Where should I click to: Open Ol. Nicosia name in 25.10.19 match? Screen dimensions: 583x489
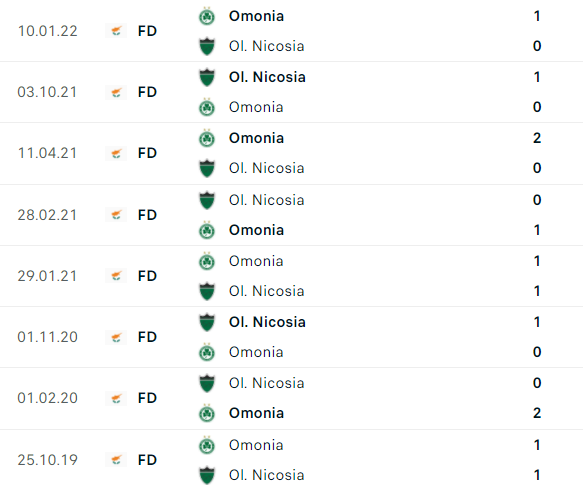click(x=267, y=475)
